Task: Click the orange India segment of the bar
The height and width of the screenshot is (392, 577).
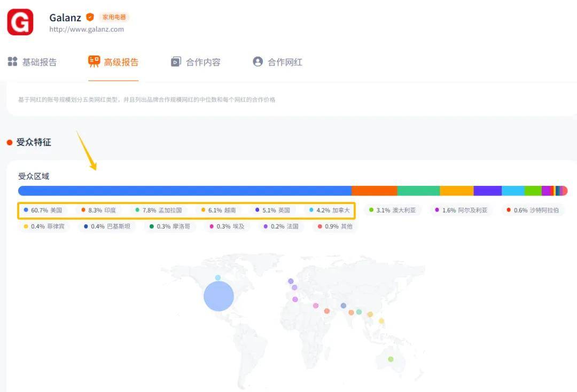Action: click(x=374, y=191)
